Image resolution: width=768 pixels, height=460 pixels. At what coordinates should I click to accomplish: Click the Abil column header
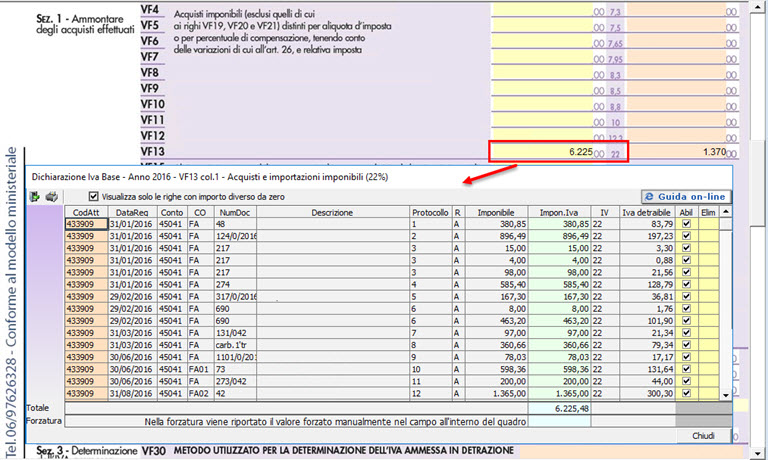[686, 213]
